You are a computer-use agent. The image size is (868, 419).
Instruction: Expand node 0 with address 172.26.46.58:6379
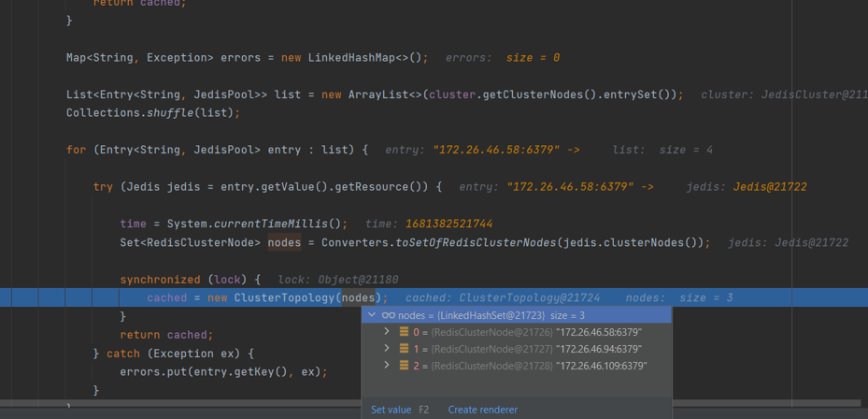tap(387, 332)
